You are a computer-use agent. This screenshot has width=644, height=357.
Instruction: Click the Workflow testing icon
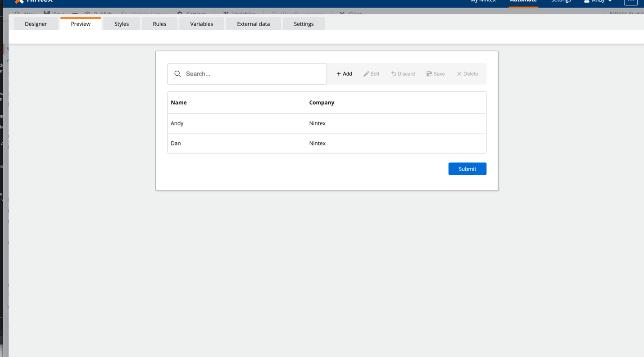click(275, 13)
